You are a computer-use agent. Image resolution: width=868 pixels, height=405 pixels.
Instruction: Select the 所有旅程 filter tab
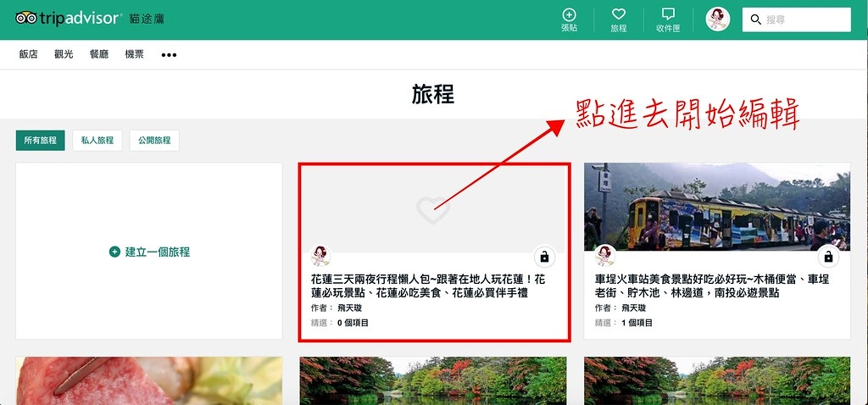(x=41, y=141)
